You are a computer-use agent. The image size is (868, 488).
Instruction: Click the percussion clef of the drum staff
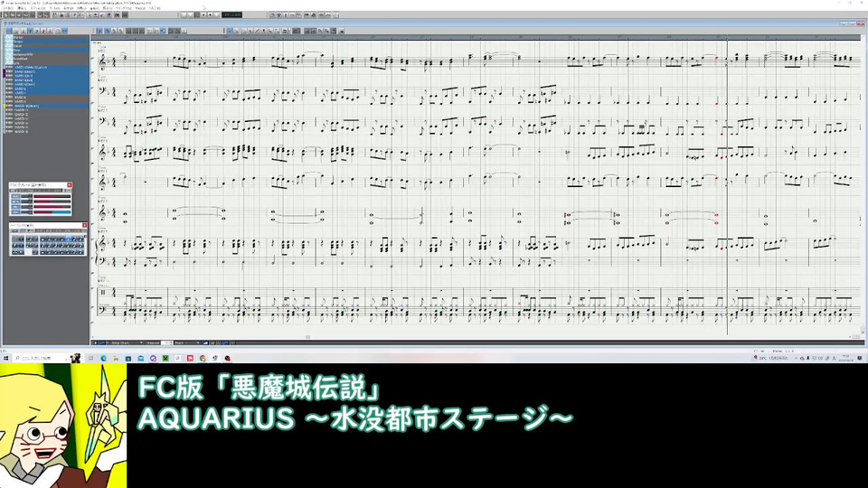tap(103, 292)
